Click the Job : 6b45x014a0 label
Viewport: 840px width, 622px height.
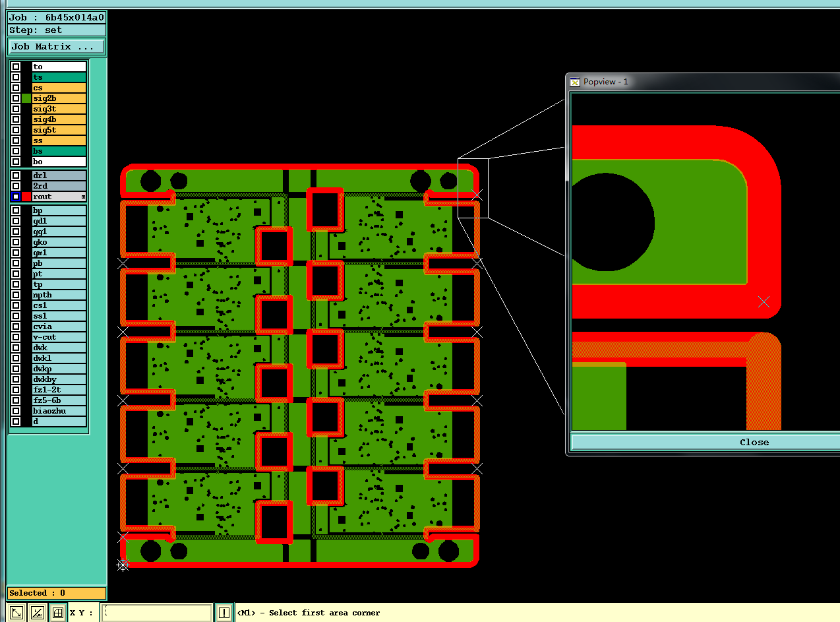click(56, 18)
